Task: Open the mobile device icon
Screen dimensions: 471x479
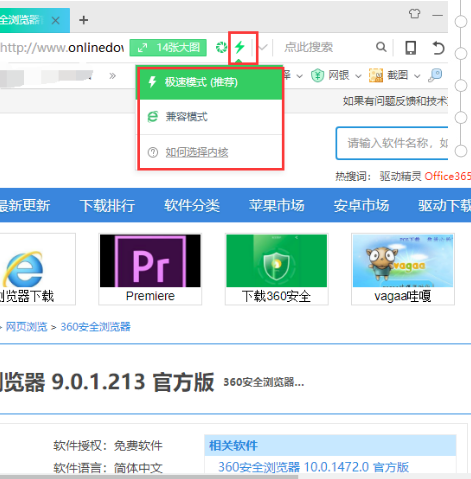Action: pos(410,48)
